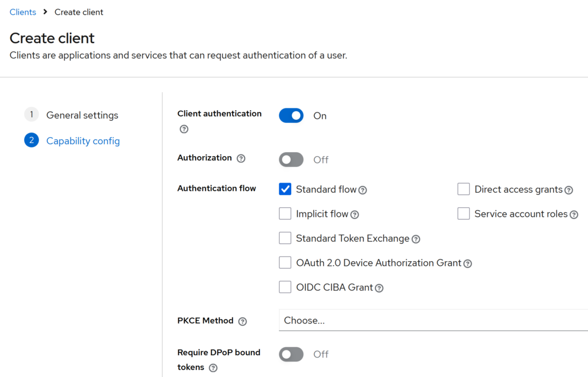Check the Direct access grants checkbox

point(463,189)
